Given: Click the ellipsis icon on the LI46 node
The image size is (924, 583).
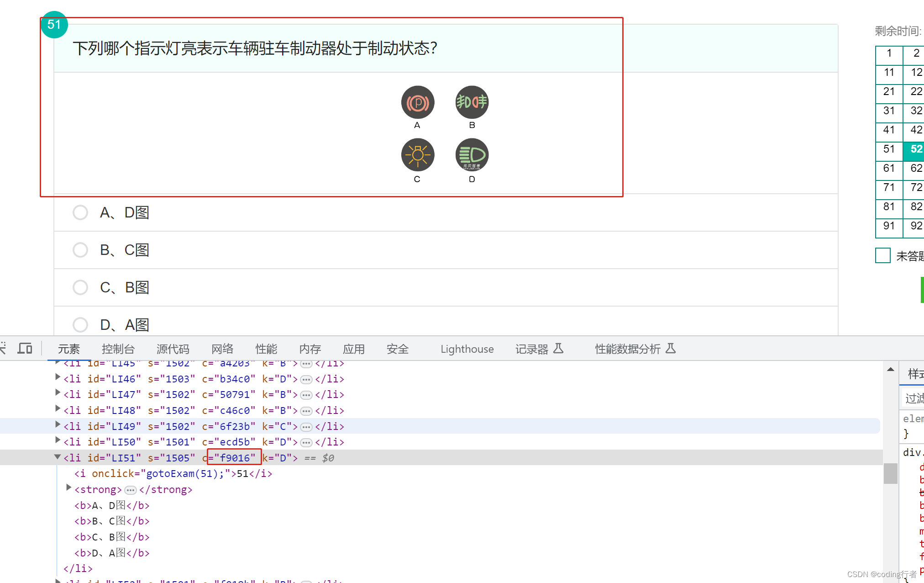Looking at the screenshot, I should 306,379.
